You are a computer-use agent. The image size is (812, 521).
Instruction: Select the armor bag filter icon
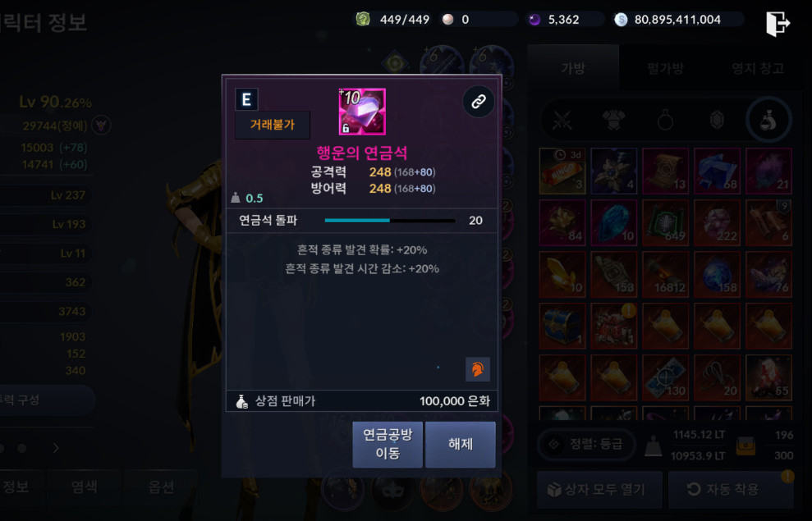pyautogui.click(x=613, y=121)
